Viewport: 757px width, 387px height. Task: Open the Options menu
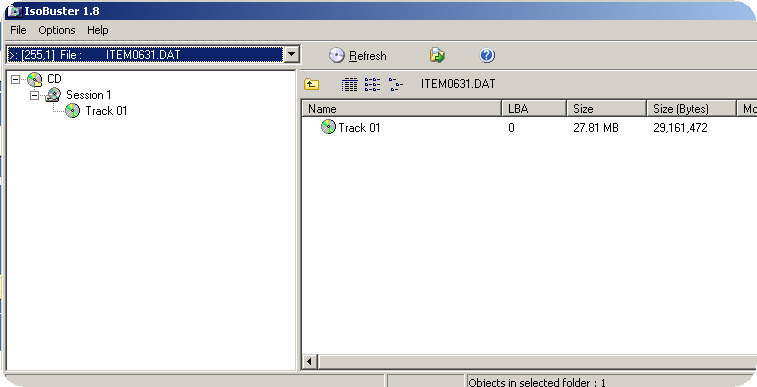(x=57, y=30)
